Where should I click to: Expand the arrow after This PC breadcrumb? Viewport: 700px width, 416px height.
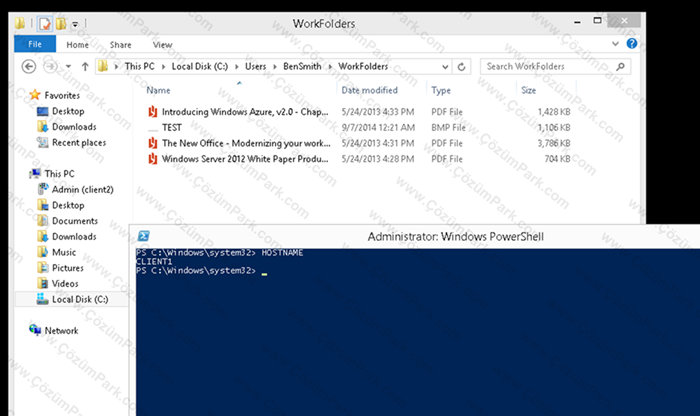163,67
